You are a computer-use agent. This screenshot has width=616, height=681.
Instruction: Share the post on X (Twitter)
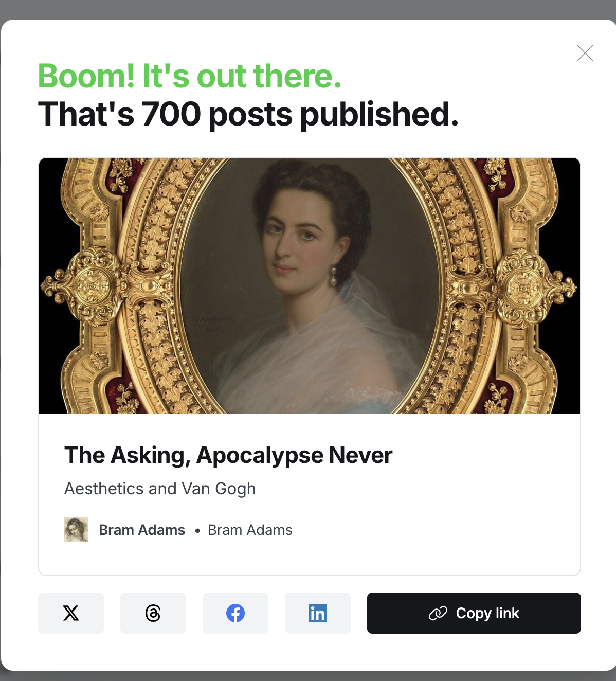(x=71, y=613)
